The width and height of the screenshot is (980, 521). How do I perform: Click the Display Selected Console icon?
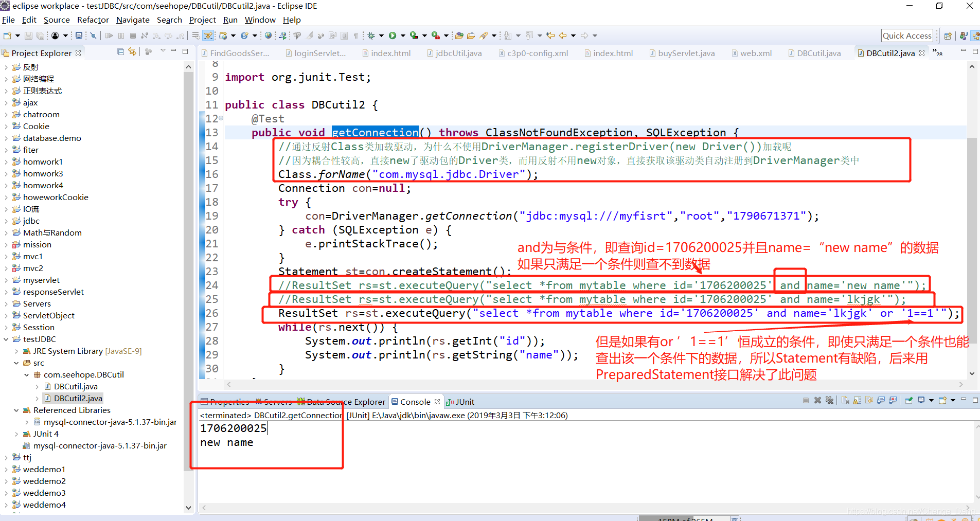pos(921,400)
